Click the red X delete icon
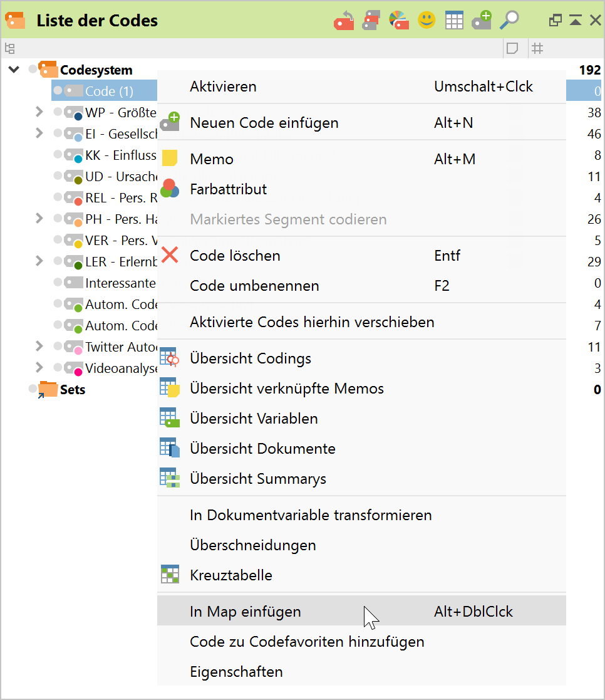This screenshot has height=700, width=605. (170, 255)
